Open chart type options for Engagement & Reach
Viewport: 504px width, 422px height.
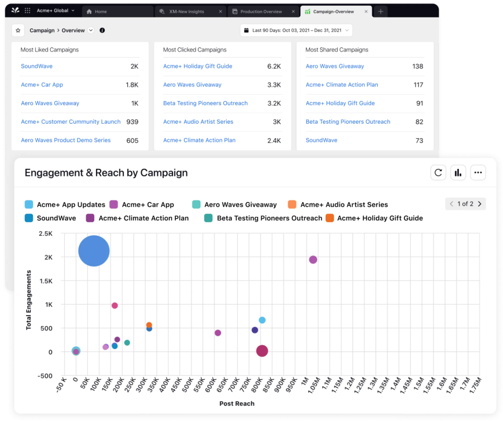[x=458, y=172]
